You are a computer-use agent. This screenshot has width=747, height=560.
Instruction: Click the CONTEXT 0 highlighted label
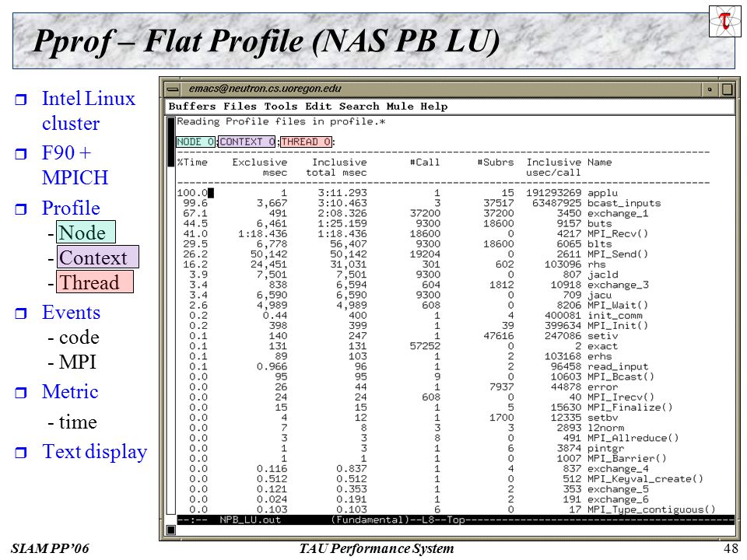pos(247,142)
